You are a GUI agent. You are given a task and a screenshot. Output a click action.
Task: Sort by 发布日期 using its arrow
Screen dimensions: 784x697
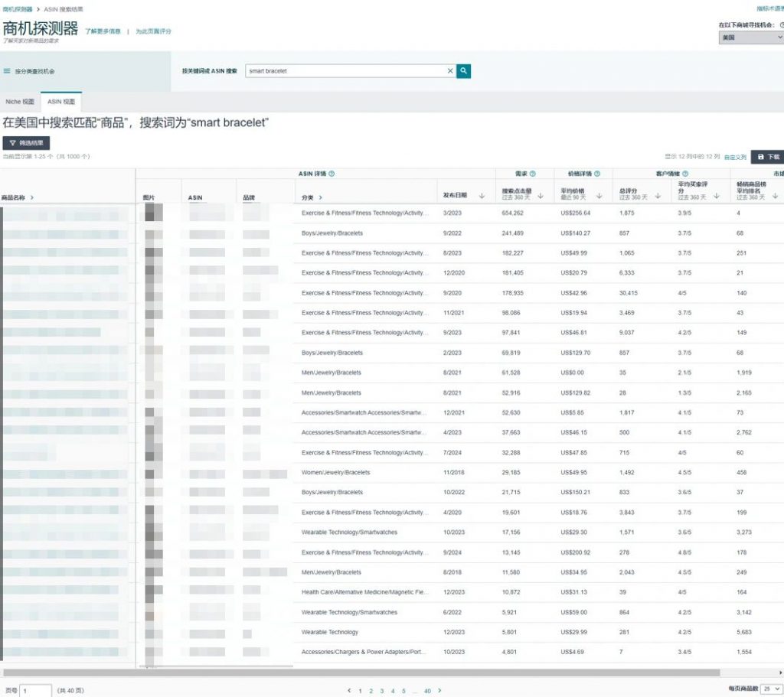pos(482,196)
